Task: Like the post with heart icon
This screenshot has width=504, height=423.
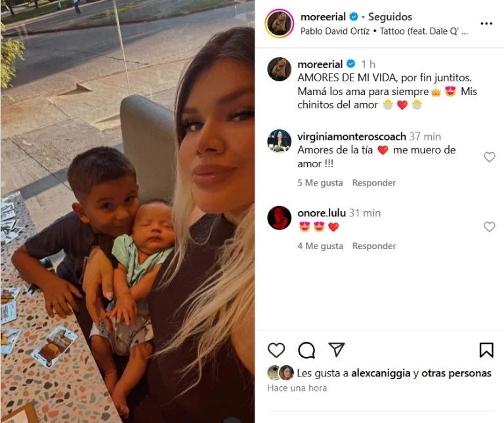Action: 276,350
